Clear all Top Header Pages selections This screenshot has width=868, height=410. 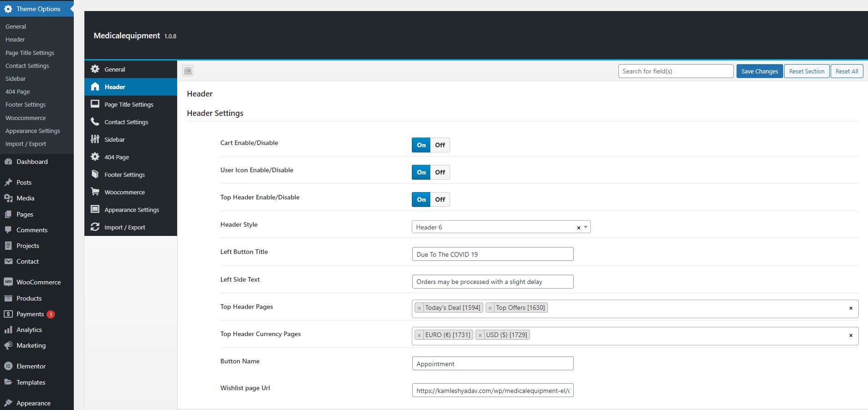point(850,308)
